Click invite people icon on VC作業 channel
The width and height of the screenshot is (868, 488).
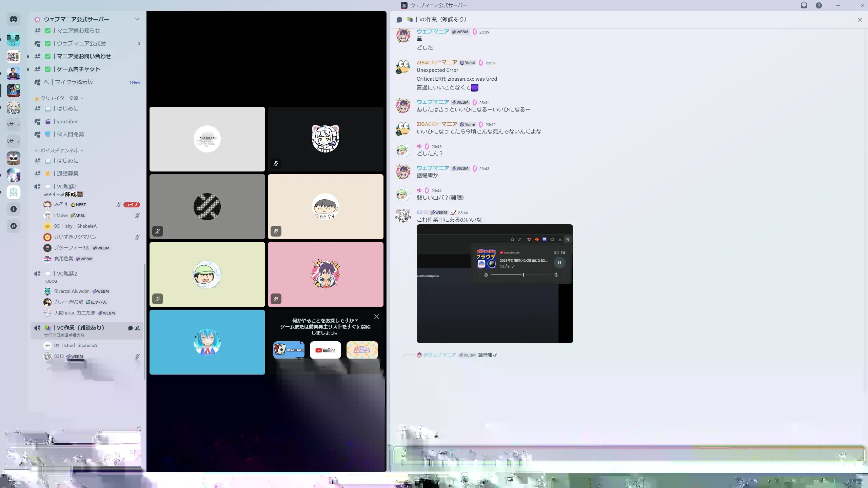point(137,328)
